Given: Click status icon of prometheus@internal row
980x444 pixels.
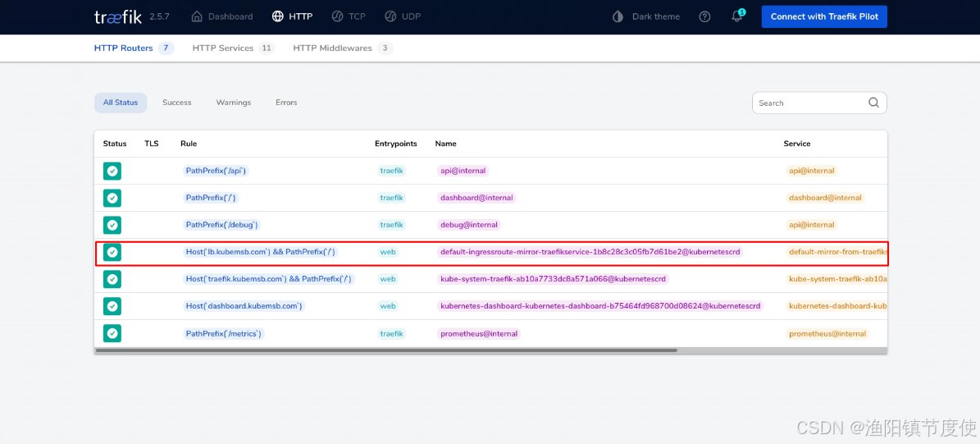Looking at the screenshot, I should (x=112, y=333).
